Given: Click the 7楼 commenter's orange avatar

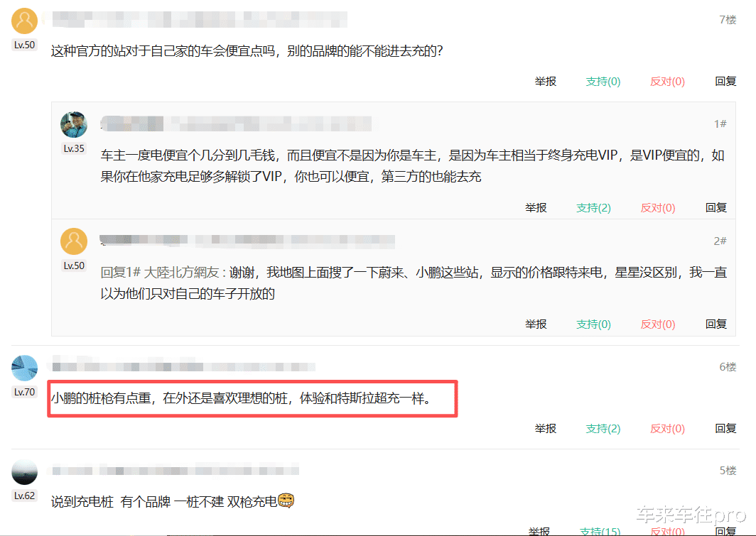Looking at the screenshot, I should coord(24,21).
